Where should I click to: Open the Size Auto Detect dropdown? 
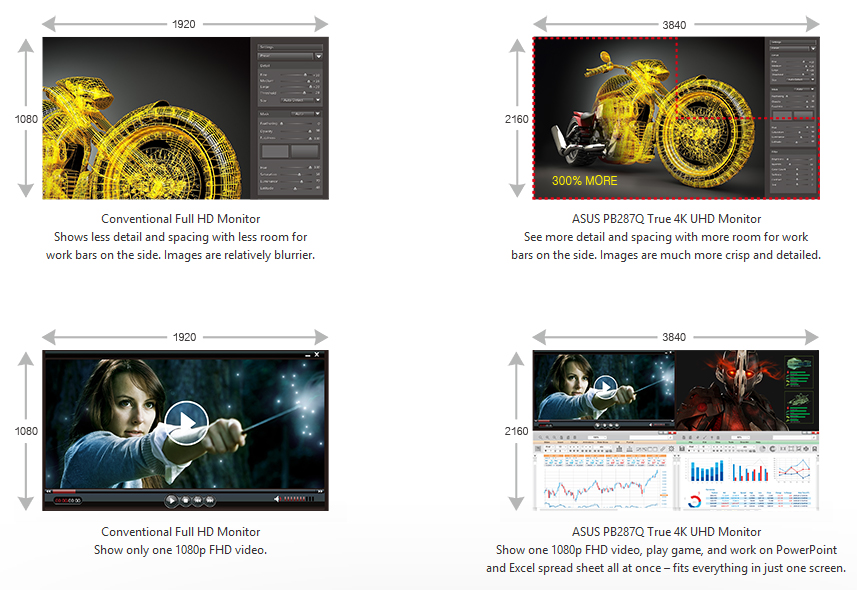point(301,101)
